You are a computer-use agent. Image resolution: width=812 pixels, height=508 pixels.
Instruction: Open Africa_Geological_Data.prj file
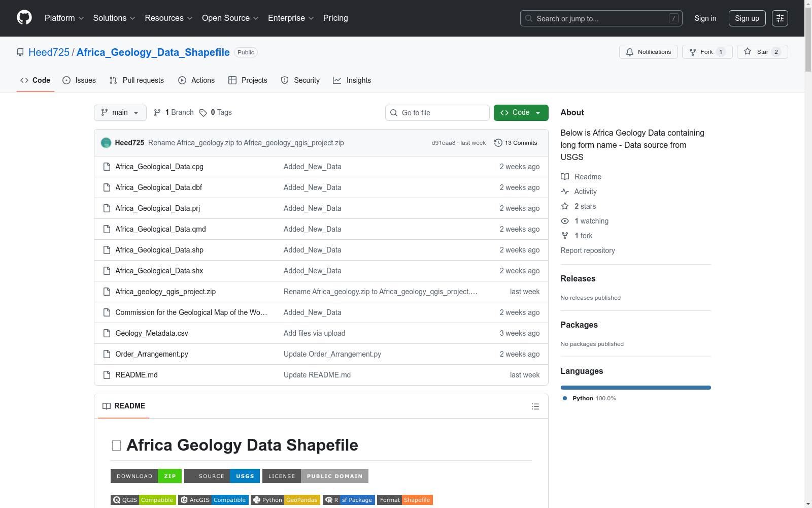[158, 208]
